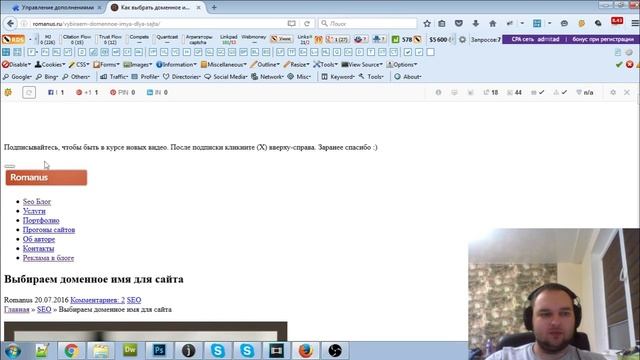
Task: Open the Social Media menu
Action: [x=226, y=77]
